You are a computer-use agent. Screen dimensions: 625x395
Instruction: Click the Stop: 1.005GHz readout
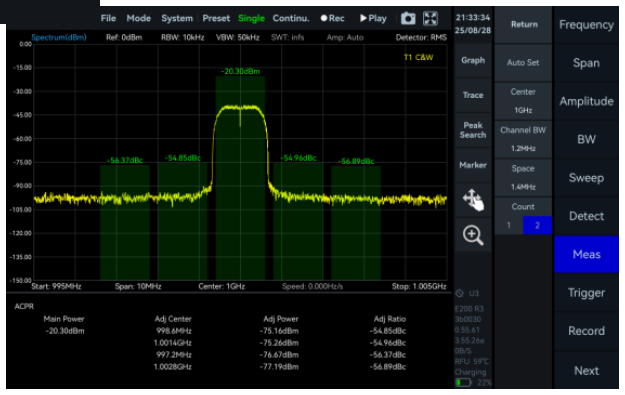click(419, 286)
